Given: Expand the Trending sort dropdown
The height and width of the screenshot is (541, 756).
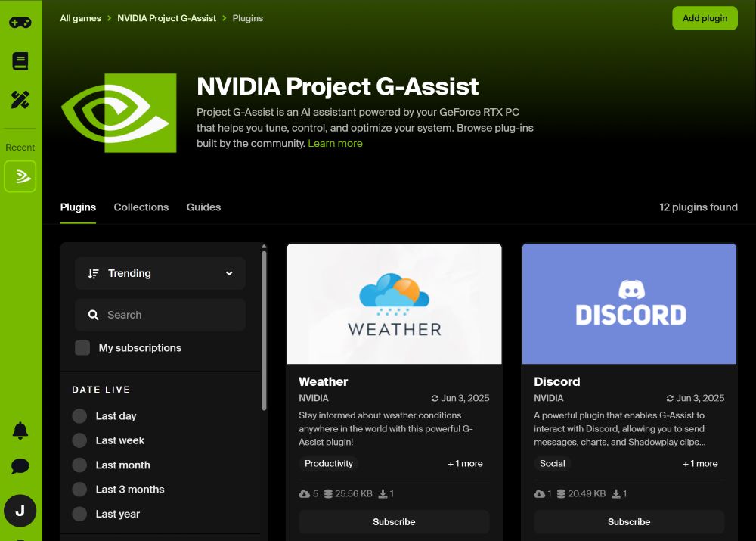Looking at the screenshot, I should coord(160,274).
